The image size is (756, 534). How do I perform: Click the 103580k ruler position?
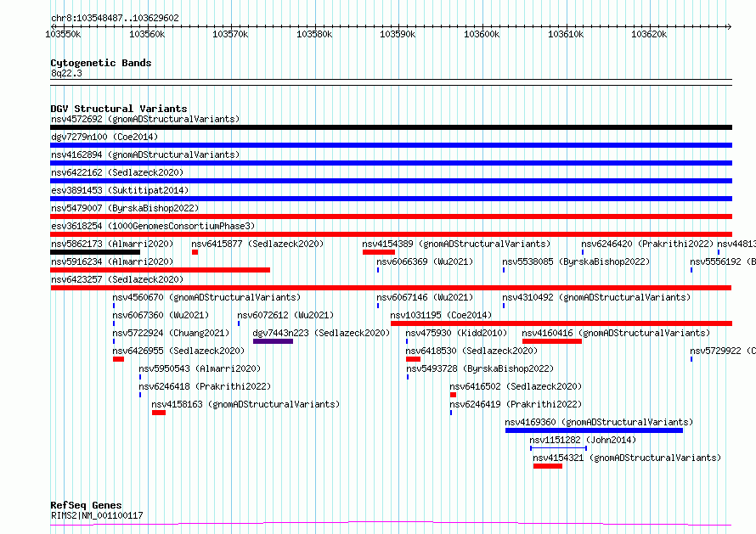tap(314, 34)
